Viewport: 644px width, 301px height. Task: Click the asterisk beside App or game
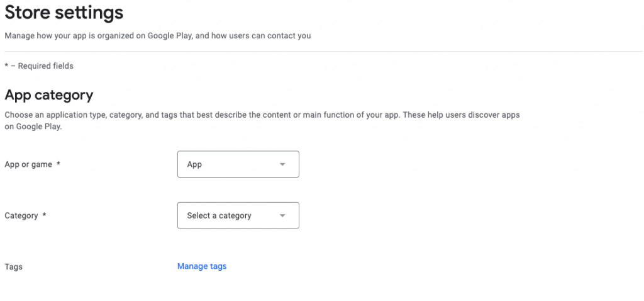coord(58,164)
